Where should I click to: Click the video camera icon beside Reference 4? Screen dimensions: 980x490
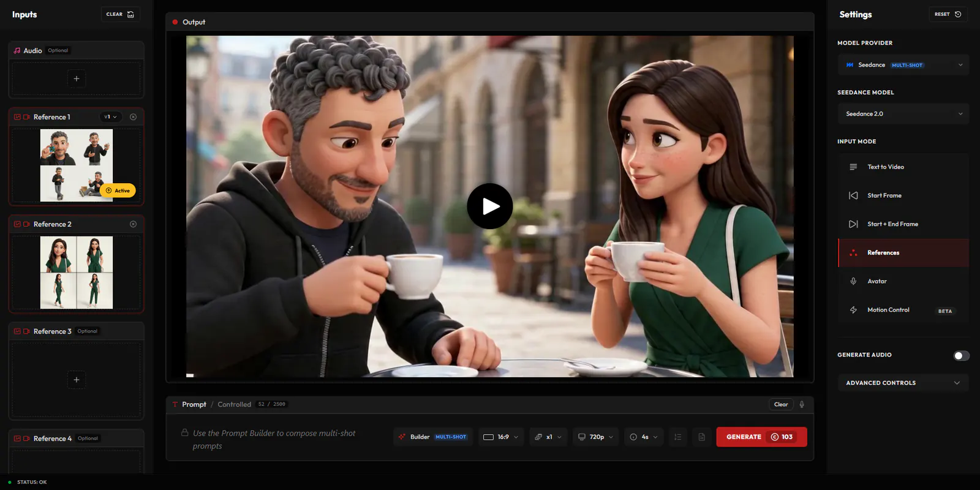(x=26, y=439)
